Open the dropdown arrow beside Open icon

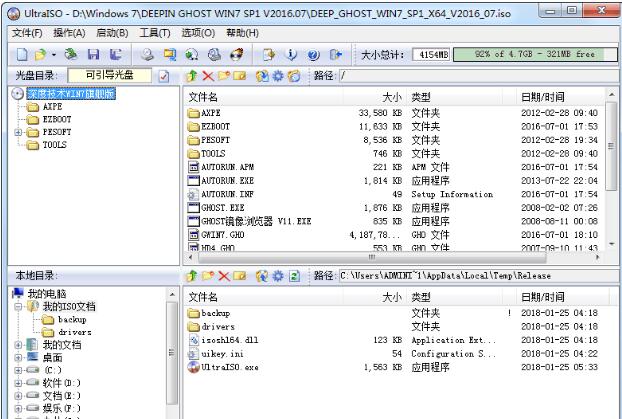(x=54, y=54)
